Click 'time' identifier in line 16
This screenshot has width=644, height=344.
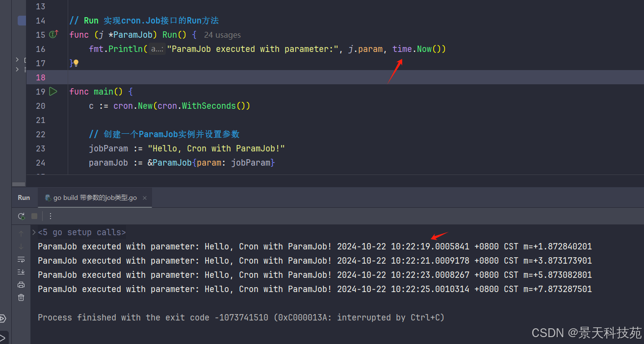(x=402, y=49)
